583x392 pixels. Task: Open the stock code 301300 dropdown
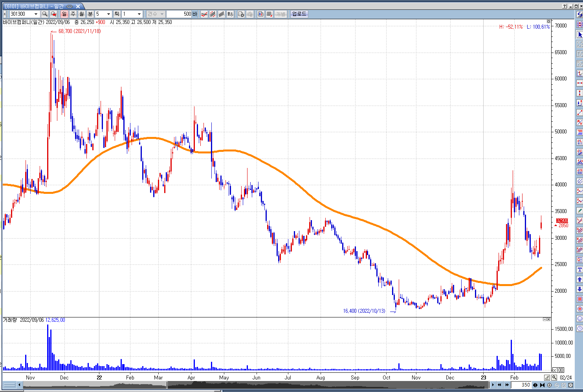[36, 14]
